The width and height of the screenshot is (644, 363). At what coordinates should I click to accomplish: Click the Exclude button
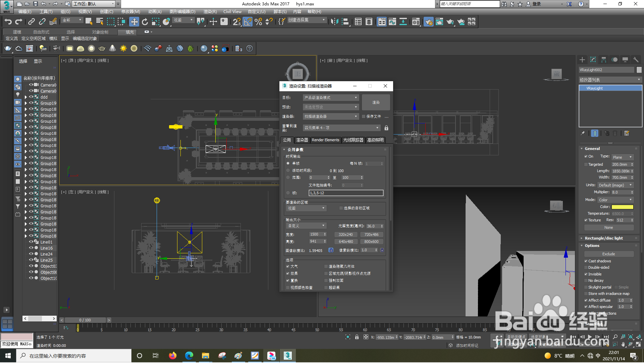[608, 254]
